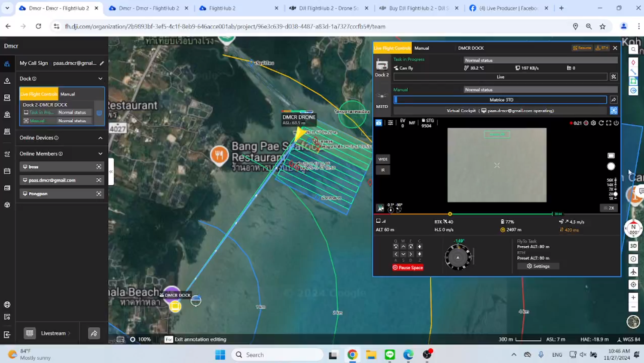Toggle the 3D map view
The width and height of the screenshot is (644, 363).
[633, 246]
